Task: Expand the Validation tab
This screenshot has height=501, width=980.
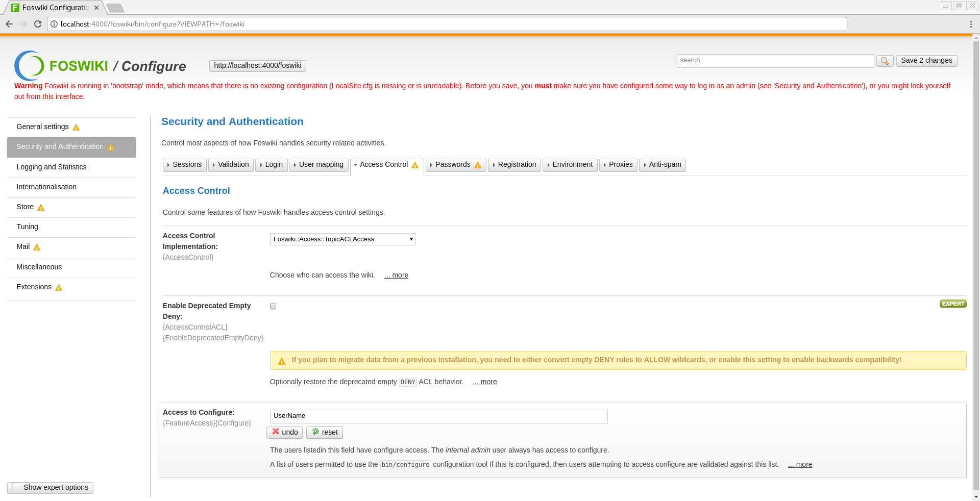Action: pos(231,165)
